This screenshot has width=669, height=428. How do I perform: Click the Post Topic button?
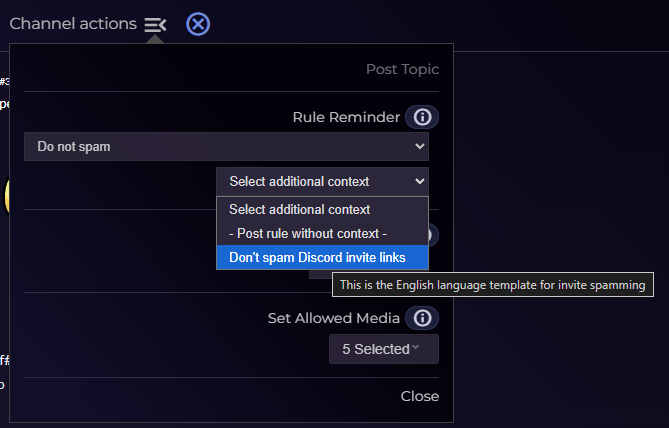click(x=402, y=69)
